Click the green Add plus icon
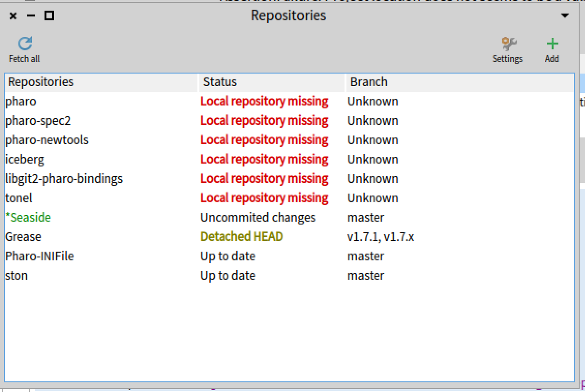This screenshot has height=392, width=585. (552, 45)
